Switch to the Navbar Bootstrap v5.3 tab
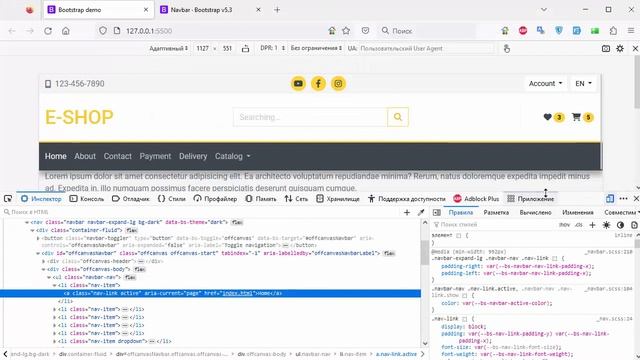Screen dimensions: 640x360 tap(209, 9)
